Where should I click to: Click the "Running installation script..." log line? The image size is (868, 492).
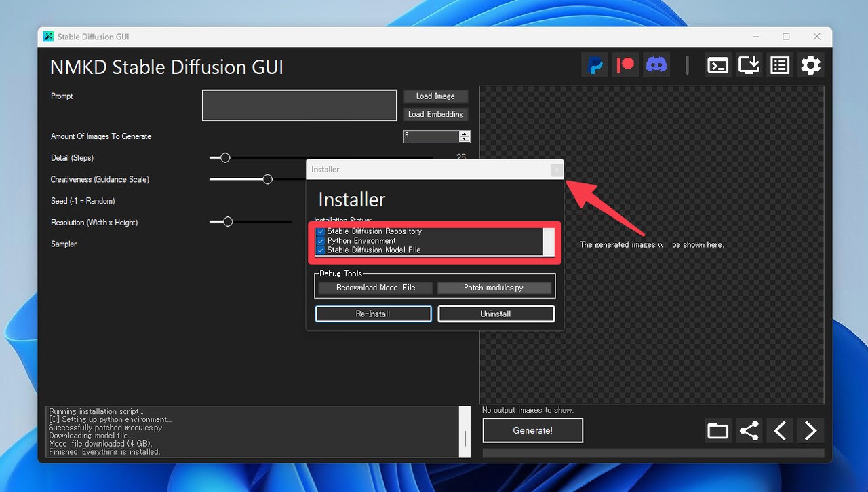tap(96, 411)
